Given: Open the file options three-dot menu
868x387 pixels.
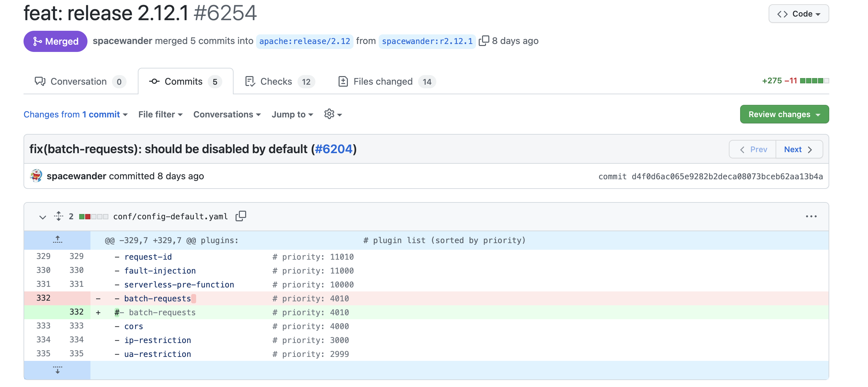Looking at the screenshot, I should click(x=811, y=216).
